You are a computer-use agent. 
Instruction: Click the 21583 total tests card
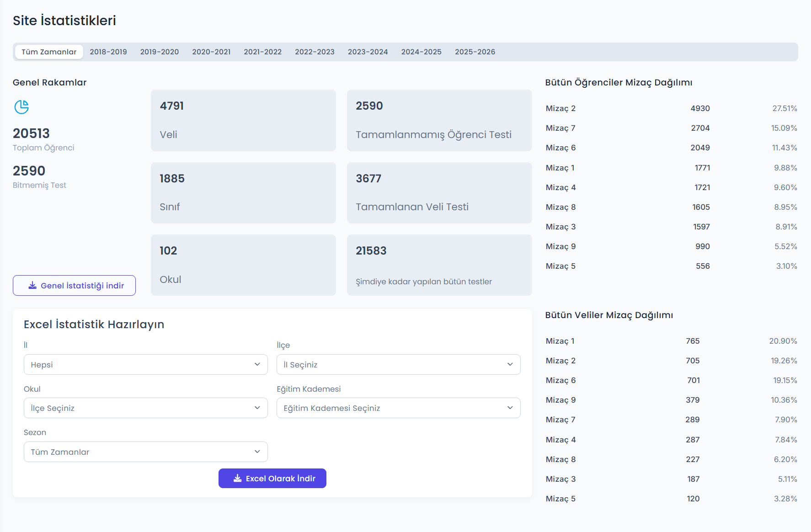click(439, 265)
